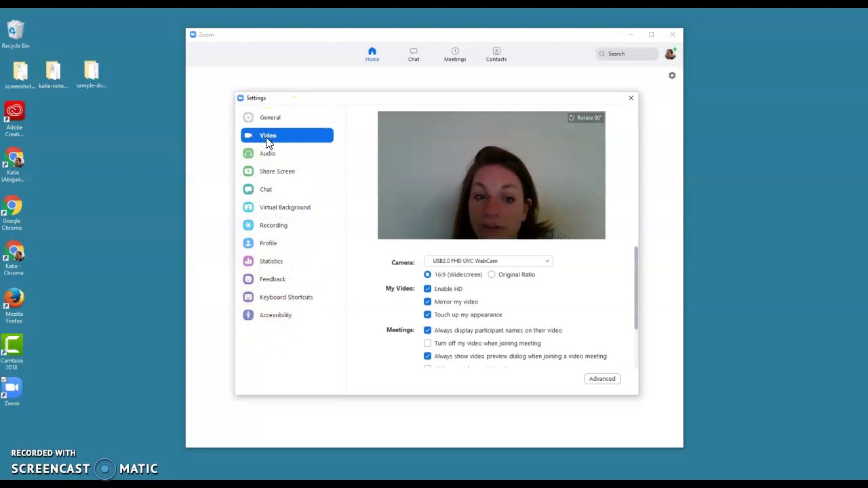Screen dimensions: 868x488
Task: Switch to Virtual Background settings label
Action: (285, 207)
